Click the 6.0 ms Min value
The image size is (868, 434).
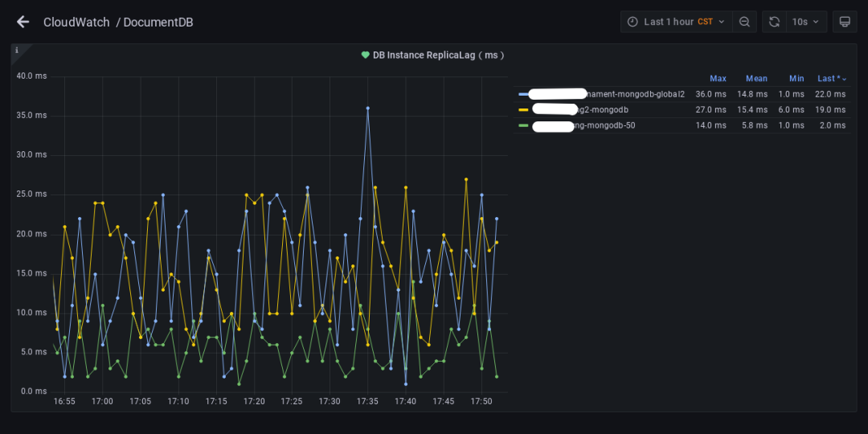coord(792,109)
